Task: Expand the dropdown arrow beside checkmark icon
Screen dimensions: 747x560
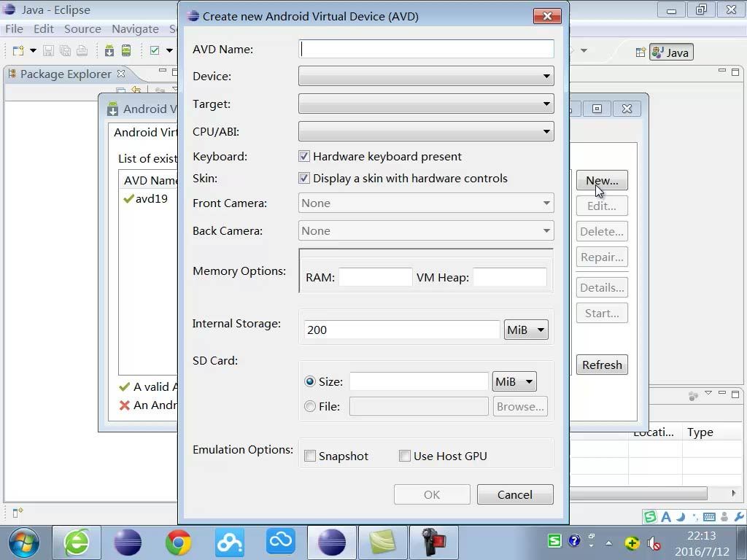Action: (x=169, y=50)
